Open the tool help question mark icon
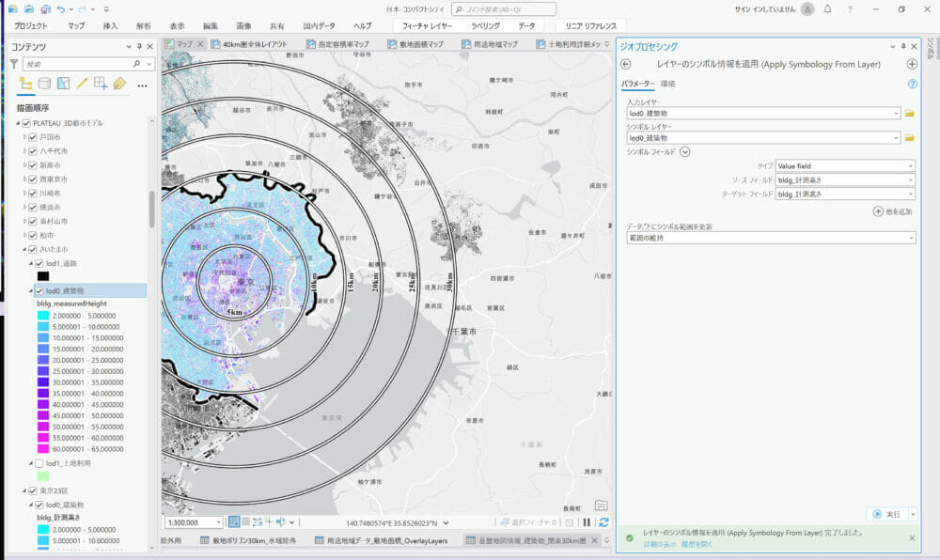The image size is (940, 560). click(913, 84)
